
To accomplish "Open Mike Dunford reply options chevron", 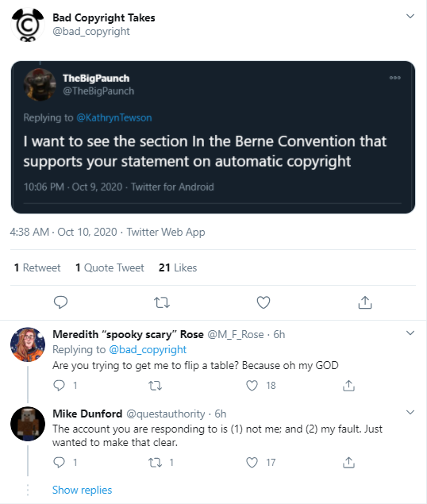I will pyautogui.click(x=410, y=412).
